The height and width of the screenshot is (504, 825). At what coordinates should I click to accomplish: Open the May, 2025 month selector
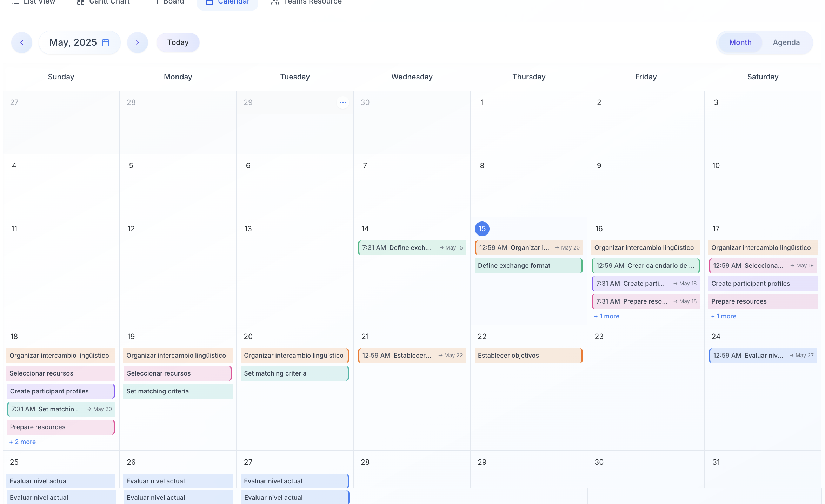[x=73, y=42]
